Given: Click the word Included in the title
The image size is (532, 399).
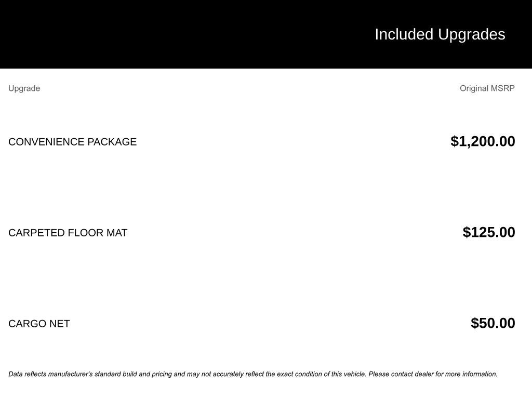Looking at the screenshot, I should 404,34.
